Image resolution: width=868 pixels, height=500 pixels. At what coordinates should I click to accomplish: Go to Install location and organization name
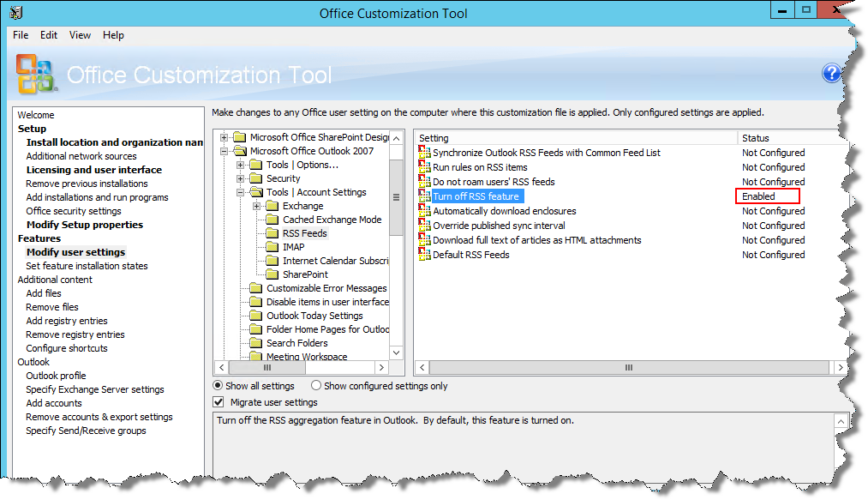pos(115,142)
